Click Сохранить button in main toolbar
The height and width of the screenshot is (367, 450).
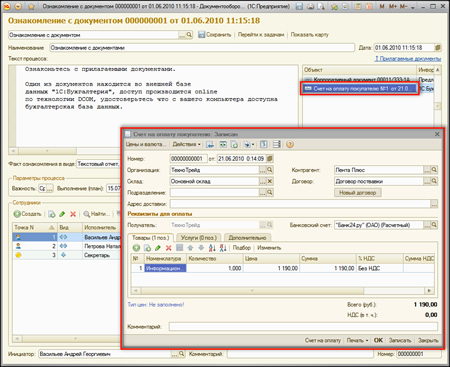[215, 35]
